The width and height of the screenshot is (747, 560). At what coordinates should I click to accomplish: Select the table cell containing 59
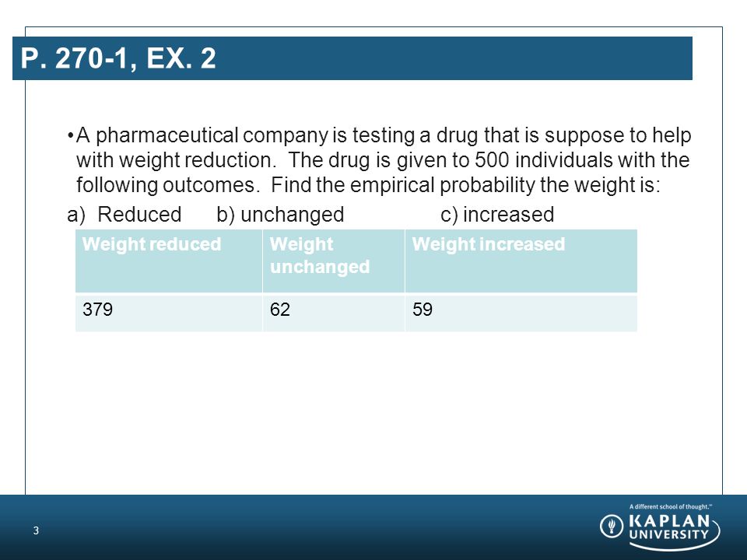coord(521,313)
